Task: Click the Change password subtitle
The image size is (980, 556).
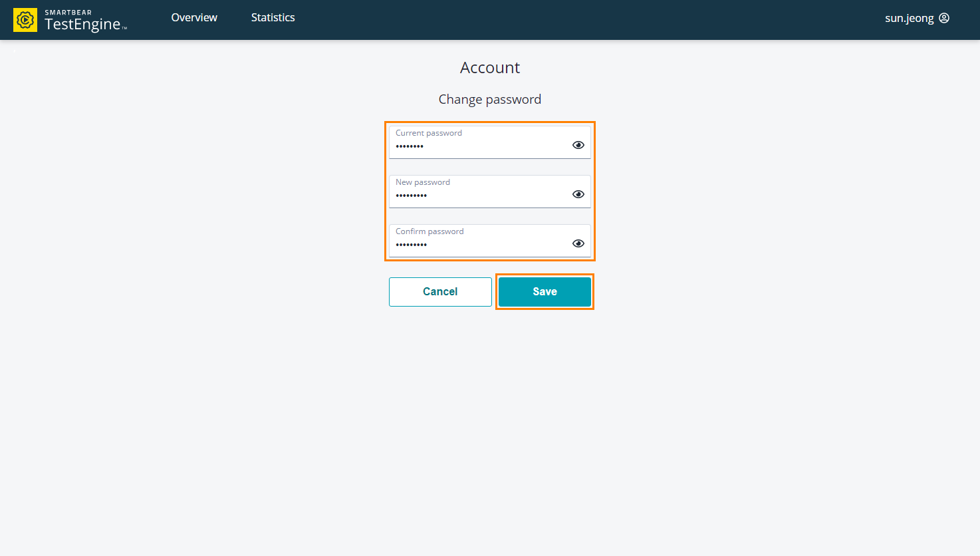Action: click(490, 99)
